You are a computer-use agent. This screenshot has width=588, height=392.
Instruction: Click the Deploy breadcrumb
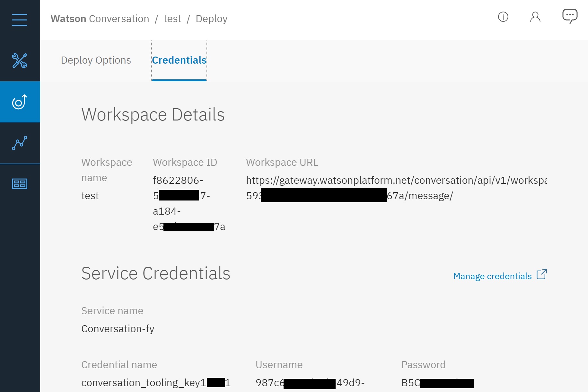[211, 19]
